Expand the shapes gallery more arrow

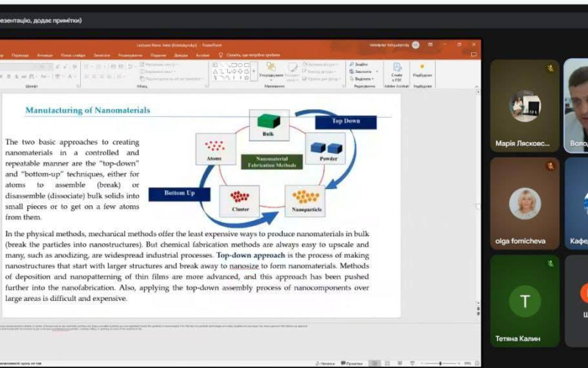254,71
